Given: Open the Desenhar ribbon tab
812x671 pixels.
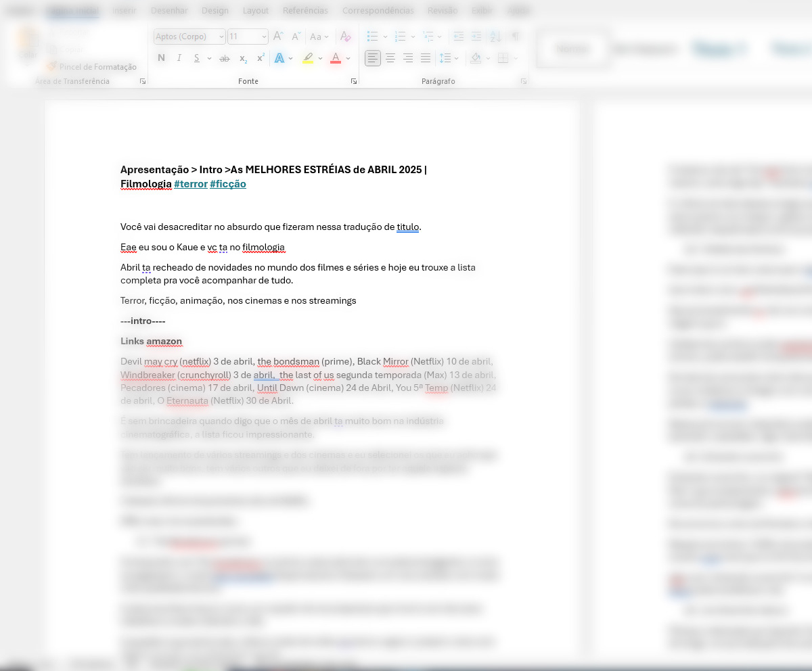Looking at the screenshot, I should pos(169,10).
